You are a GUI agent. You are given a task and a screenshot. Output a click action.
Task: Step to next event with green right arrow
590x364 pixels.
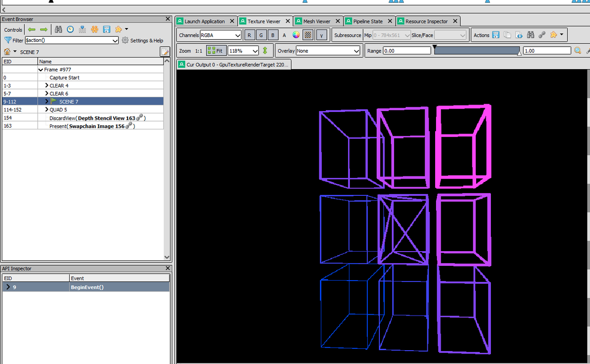click(x=44, y=29)
